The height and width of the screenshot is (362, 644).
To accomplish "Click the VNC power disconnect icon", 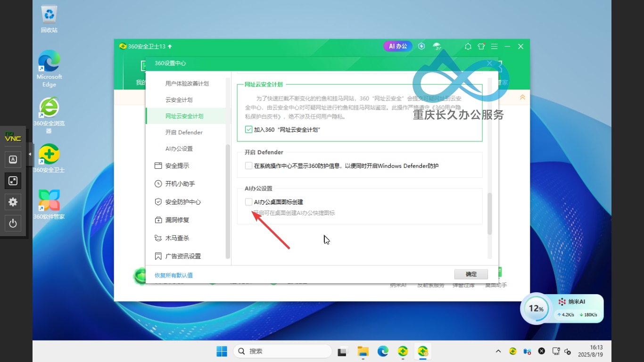I will [x=13, y=223].
